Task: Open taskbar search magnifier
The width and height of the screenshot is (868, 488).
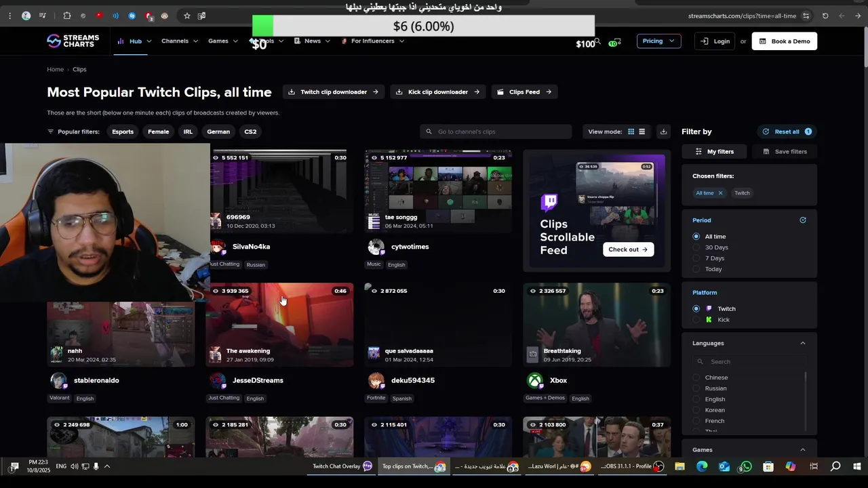Action: coord(835,466)
